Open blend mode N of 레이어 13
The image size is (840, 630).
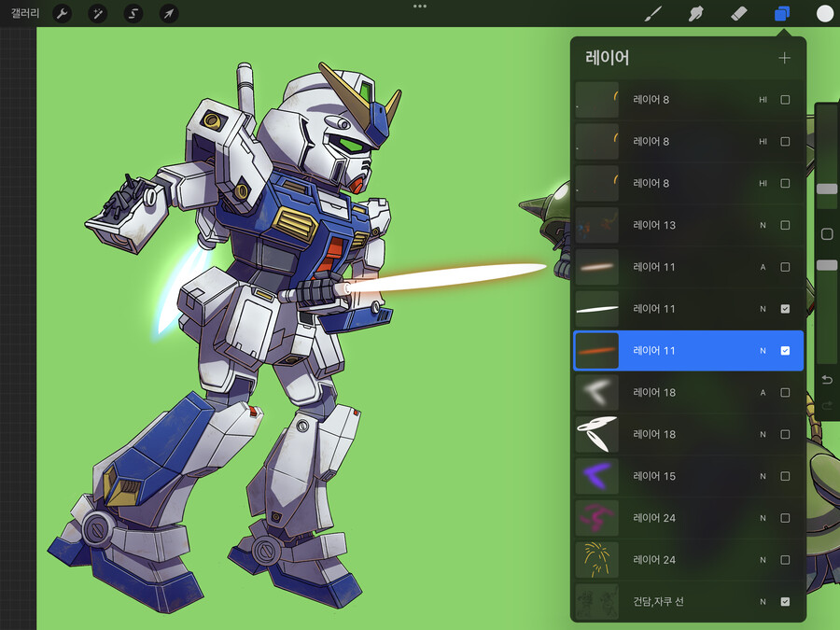(x=763, y=225)
